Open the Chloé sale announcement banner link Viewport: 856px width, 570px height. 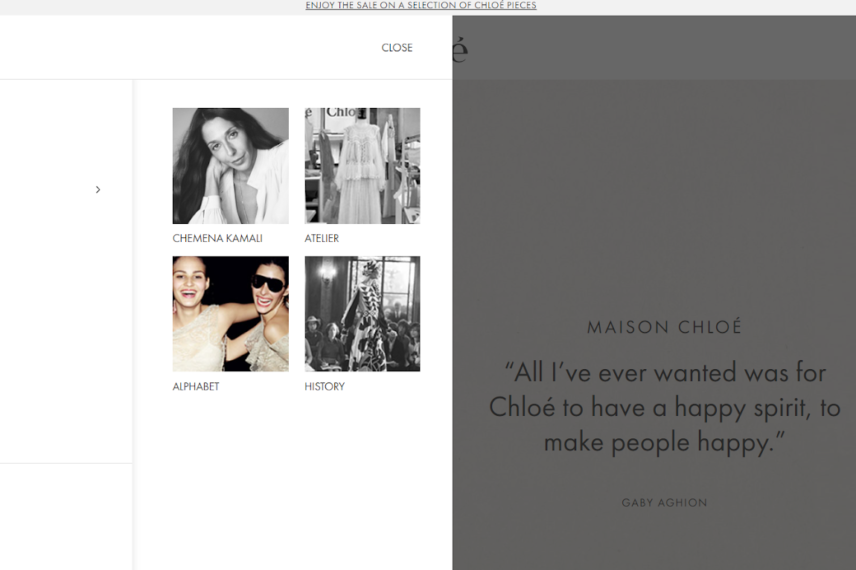[421, 5]
